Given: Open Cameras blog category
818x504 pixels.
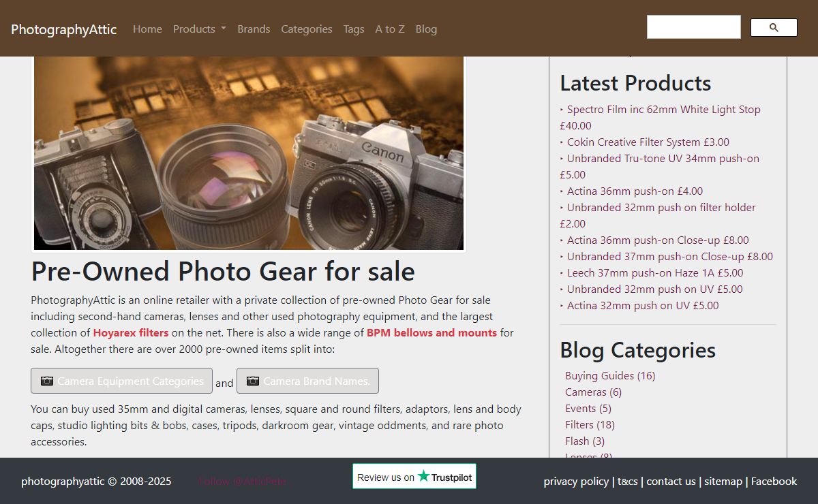Looking at the screenshot, I should (593, 392).
